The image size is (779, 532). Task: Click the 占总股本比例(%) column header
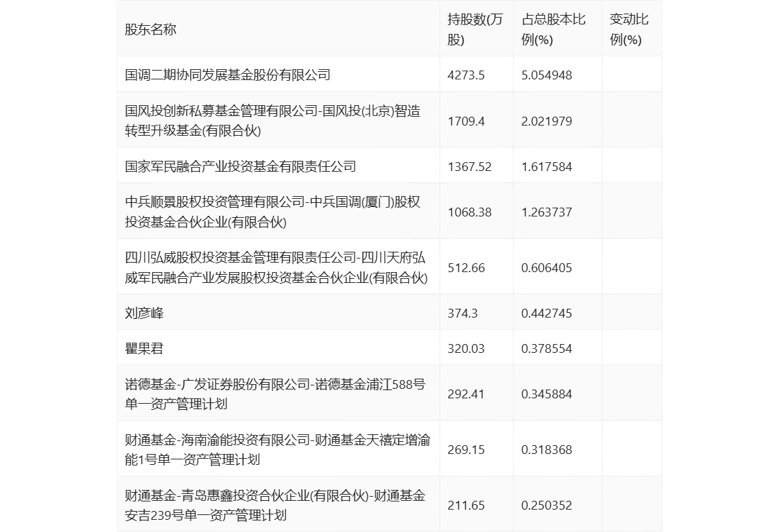(554, 30)
